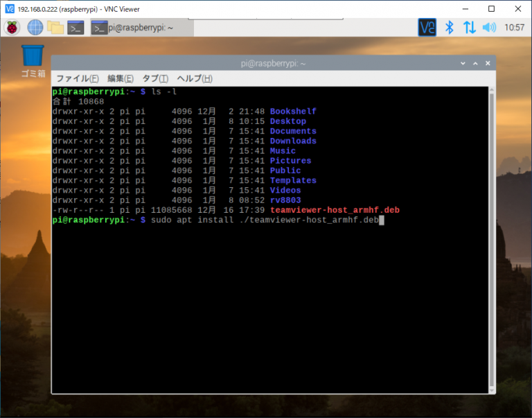Open the タブ(T) menu
Viewport: 532px width, 418px height.
(155, 78)
